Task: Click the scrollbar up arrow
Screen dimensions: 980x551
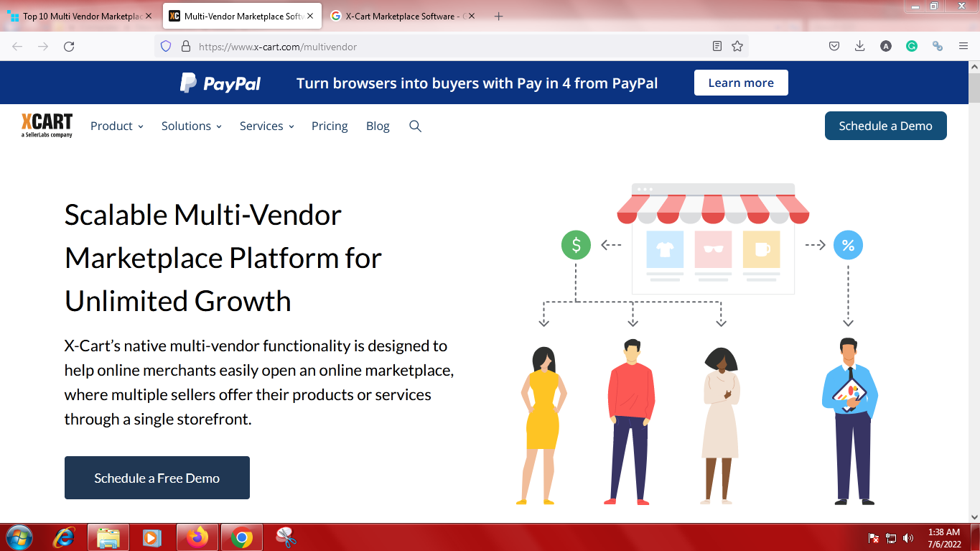Action: 974,67
